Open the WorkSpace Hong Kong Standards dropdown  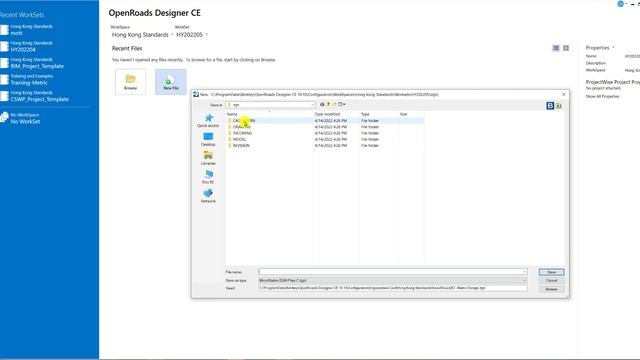coord(142,35)
